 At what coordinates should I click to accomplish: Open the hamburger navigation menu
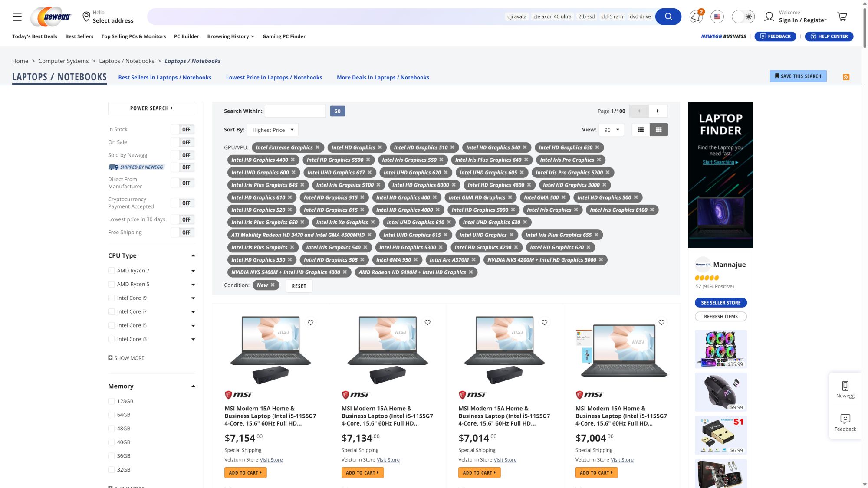(17, 16)
